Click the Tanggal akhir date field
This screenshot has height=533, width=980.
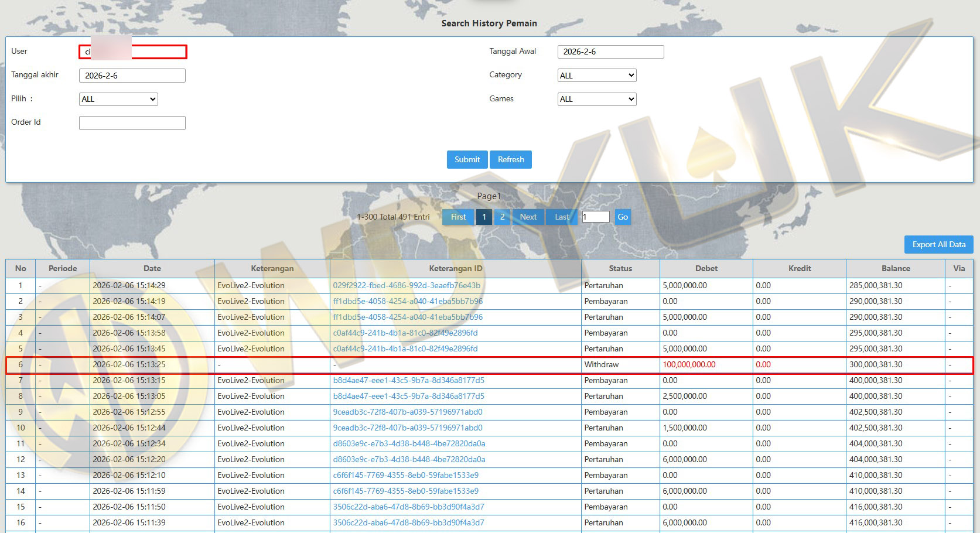coord(132,76)
